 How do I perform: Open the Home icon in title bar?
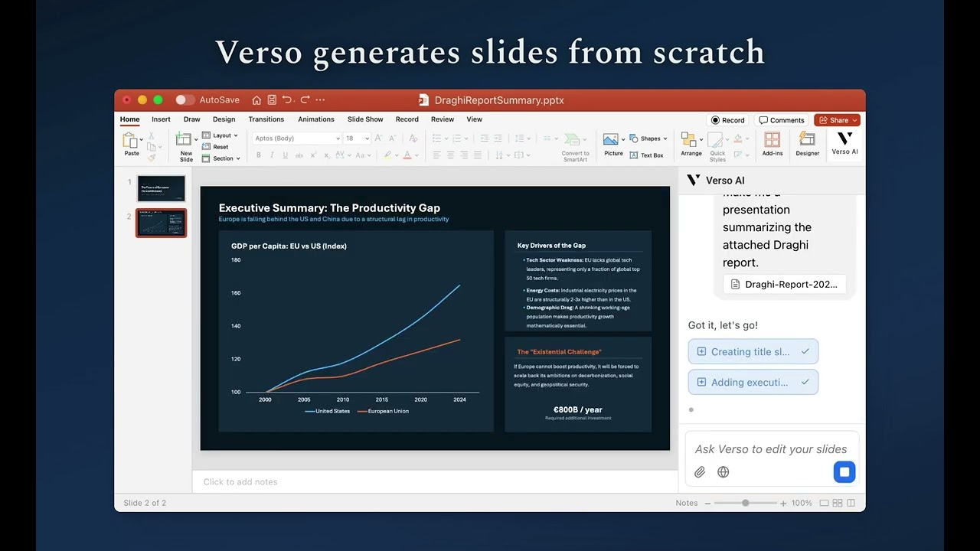click(x=256, y=99)
